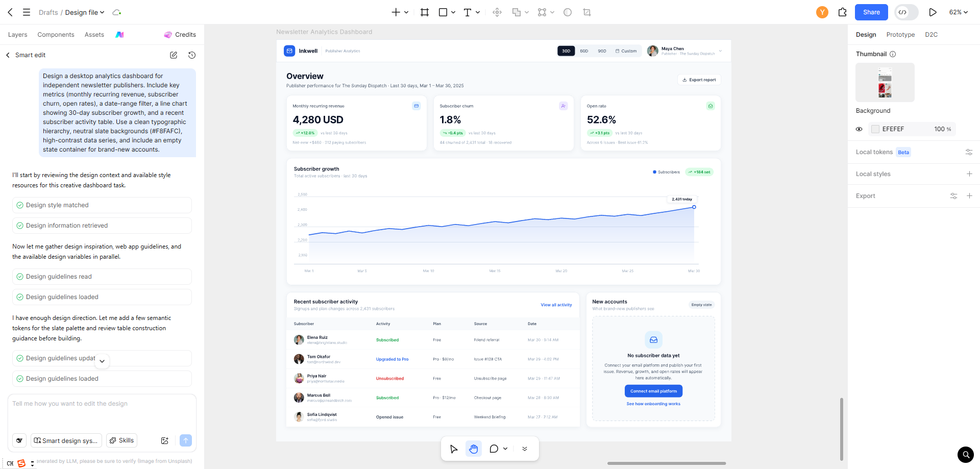Viewport: 980px width, 469px height.
Task: Click the page thumbnail preview
Action: point(885,82)
